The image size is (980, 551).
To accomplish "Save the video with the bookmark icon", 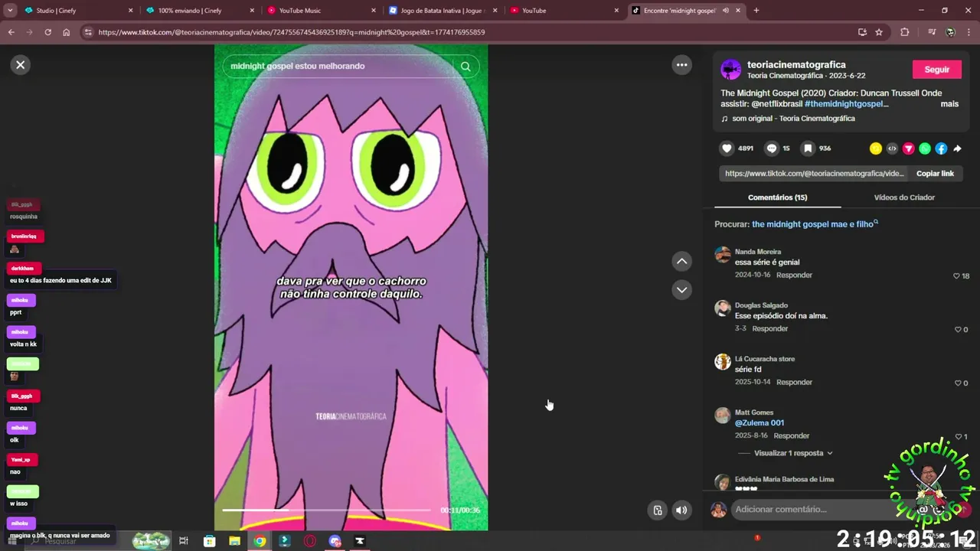I will pyautogui.click(x=808, y=148).
